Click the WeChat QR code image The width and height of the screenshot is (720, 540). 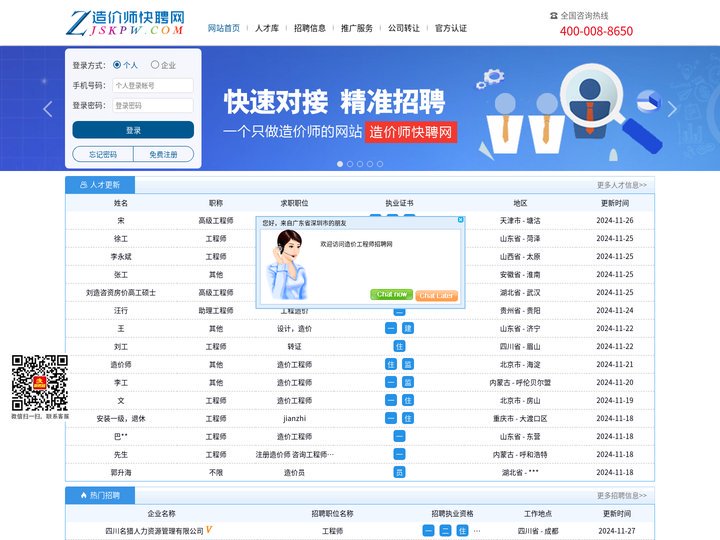(40, 382)
